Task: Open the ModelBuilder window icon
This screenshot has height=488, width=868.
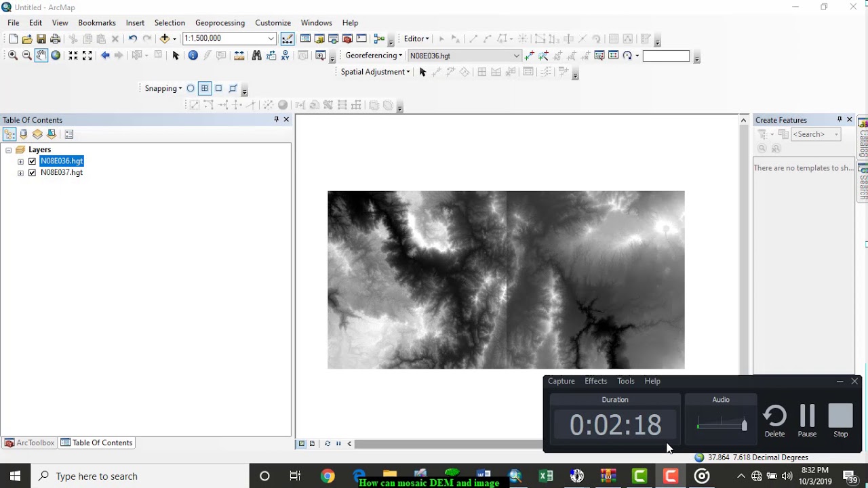Action: pos(380,39)
